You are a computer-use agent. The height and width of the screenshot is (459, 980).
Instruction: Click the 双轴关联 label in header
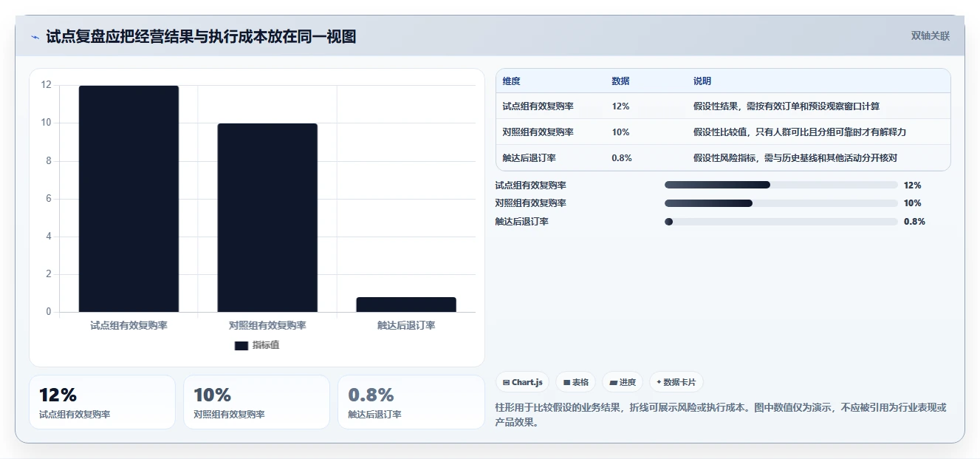point(931,35)
